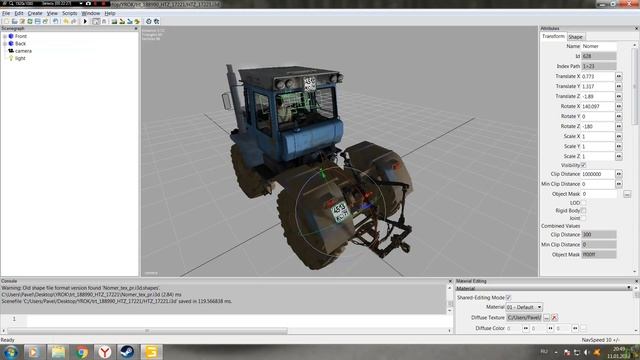This screenshot has height=360, width=640.
Task: Click the Clip Distance slider button
Action: (x=619, y=174)
